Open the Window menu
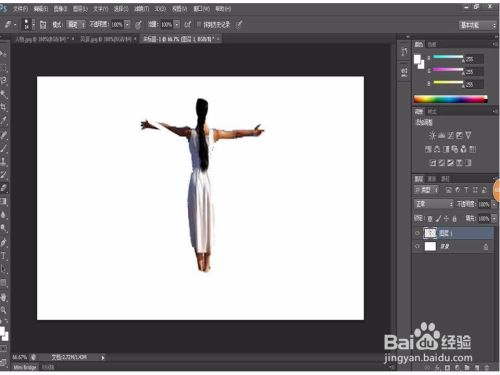 (x=202, y=9)
